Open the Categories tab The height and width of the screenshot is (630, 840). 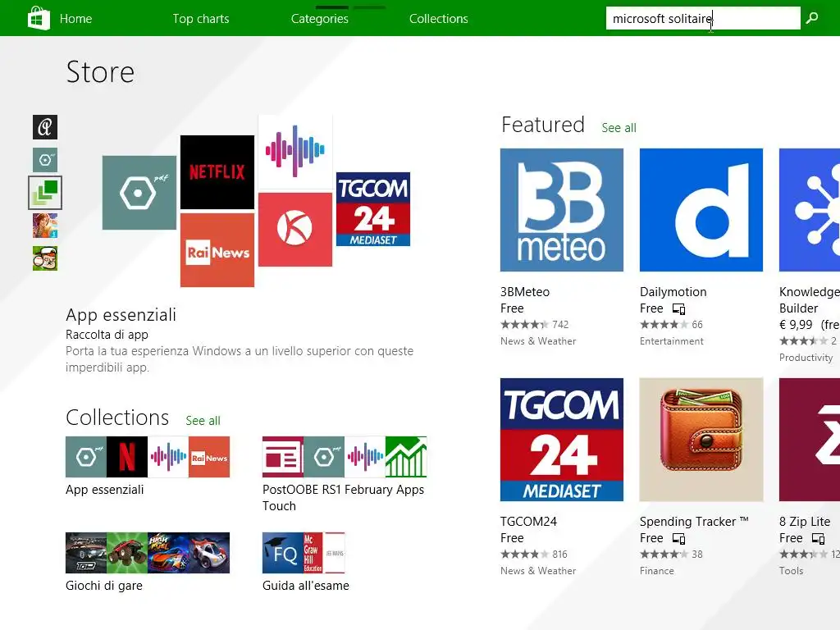[x=320, y=18]
